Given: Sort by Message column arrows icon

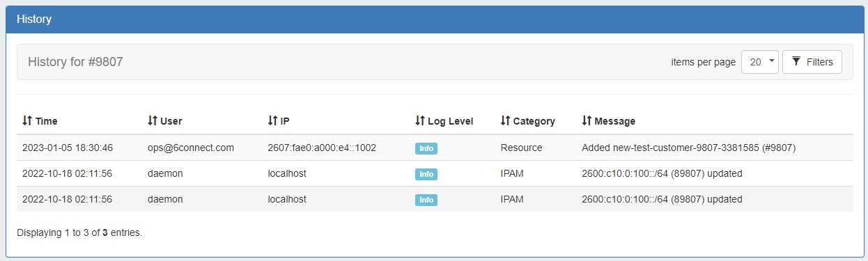Looking at the screenshot, I should pyautogui.click(x=587, y=121).
